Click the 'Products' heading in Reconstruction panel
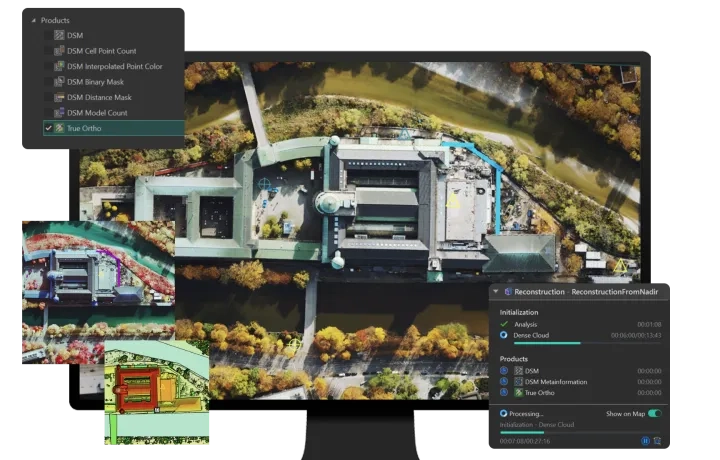Image resolution: width=720 pixels, height=460 pixels. pyautogui.click(x=514, y=359)
